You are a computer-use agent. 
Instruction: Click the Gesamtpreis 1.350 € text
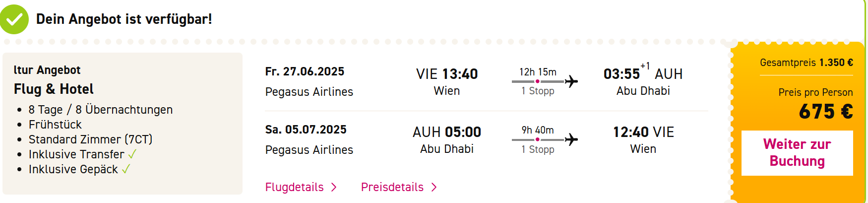(x=806, y=63)
